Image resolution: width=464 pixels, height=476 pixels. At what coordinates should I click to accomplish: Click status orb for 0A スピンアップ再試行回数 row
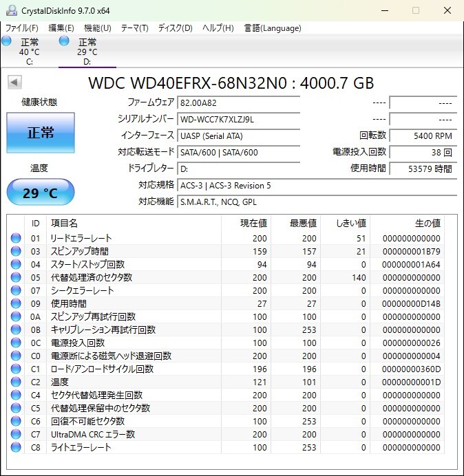coord(16,316)
